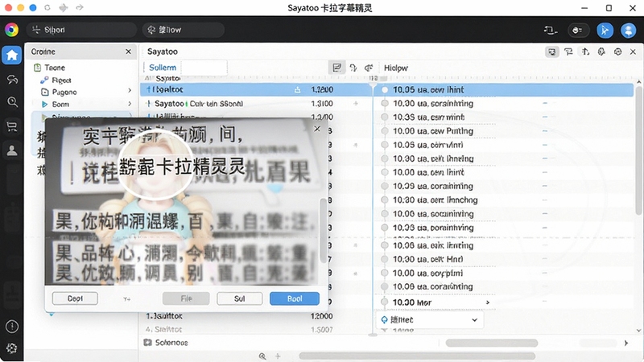The height and width of the screenshot is (362, 644).
Task: Select radio for 10.30 ua. sorainhring
Action: [x=385, y=104]
